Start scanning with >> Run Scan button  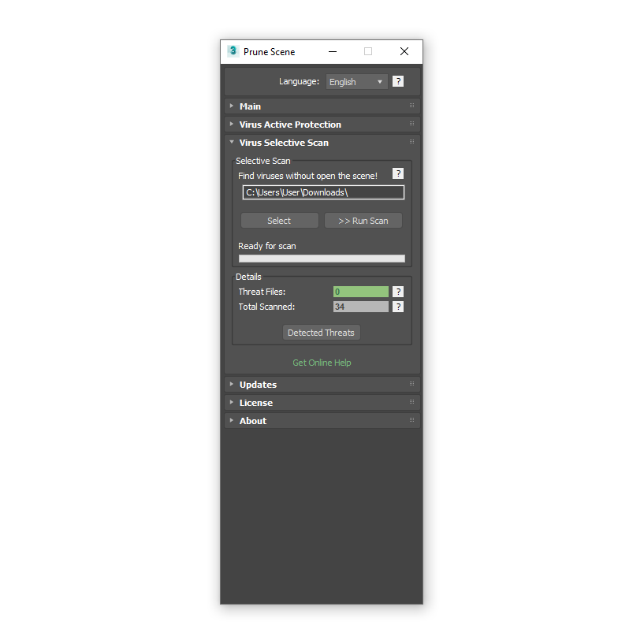click(x=363, y=221)
